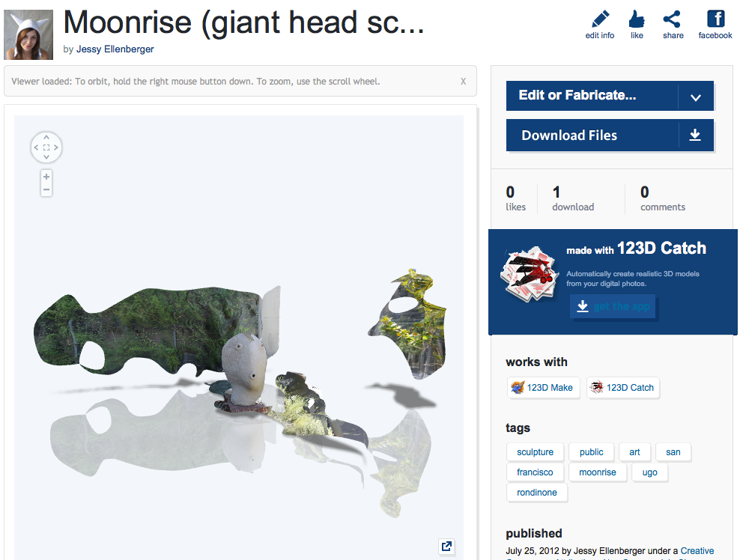Dismiss the Viewer loaded message
The image size is (743, 560).
(463, 82)
